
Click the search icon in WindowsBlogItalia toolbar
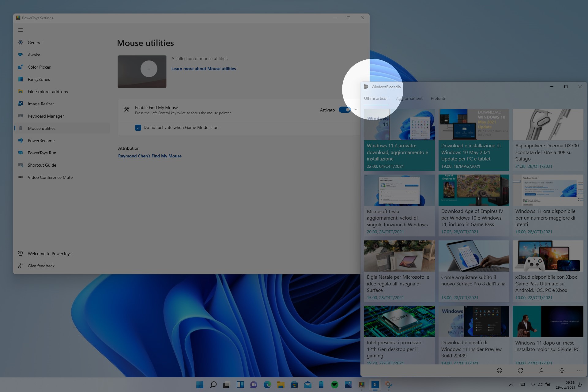click(541, 371)
